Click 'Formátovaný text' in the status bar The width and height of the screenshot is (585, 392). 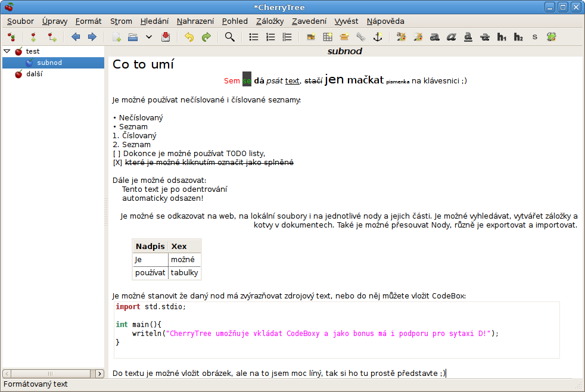coord(35,384)
